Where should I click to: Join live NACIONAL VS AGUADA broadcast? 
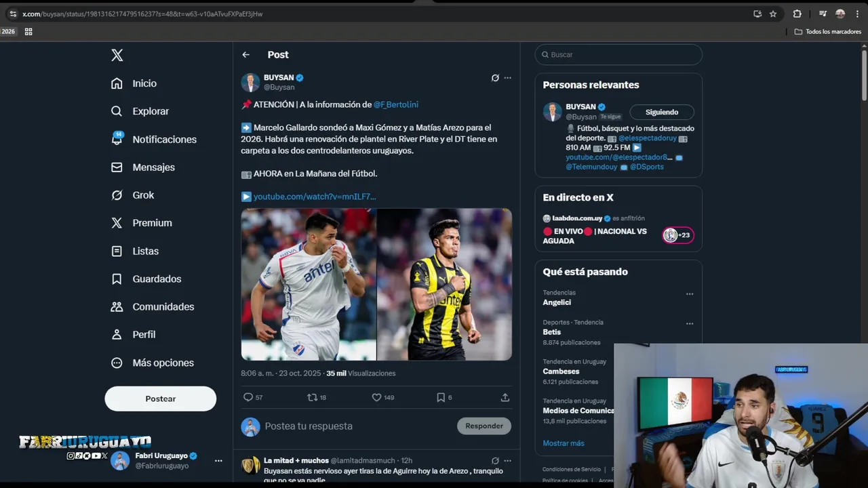(595, 236)
